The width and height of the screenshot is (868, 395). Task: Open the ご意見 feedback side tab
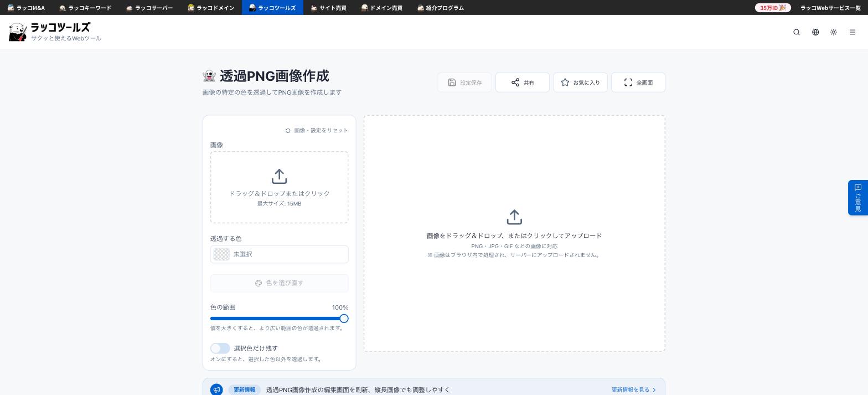coord(858,198)
